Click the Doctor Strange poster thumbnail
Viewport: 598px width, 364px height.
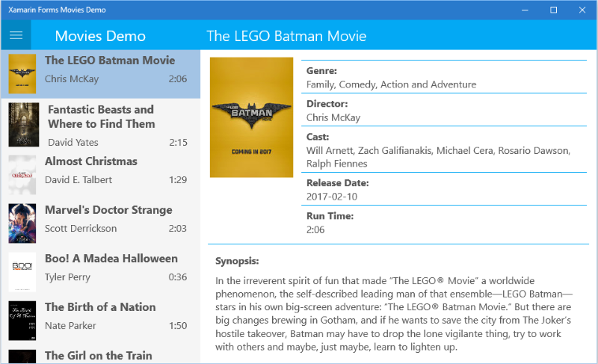tap(22, 223)
